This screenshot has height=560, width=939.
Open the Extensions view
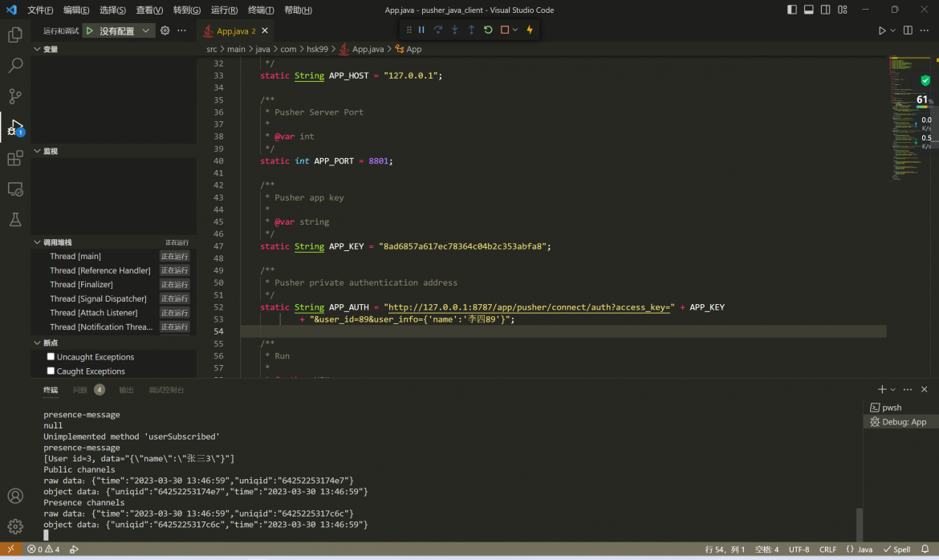[x=15, y=158]
